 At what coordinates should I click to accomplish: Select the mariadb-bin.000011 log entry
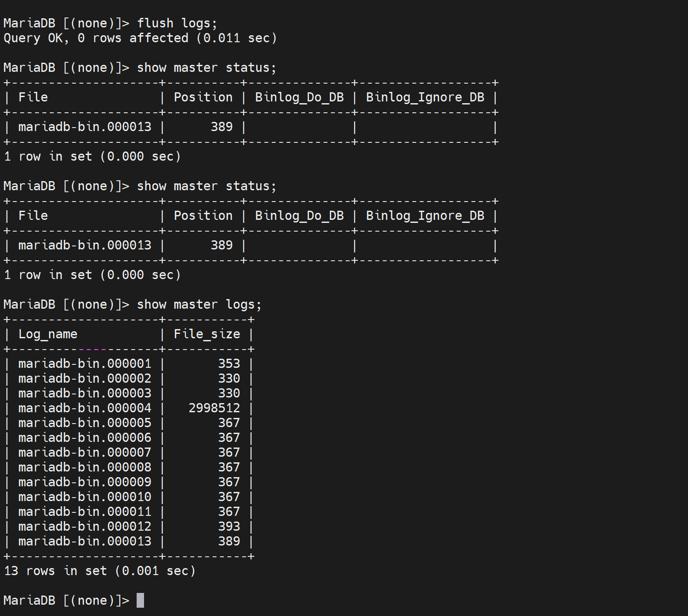[84, 512]
